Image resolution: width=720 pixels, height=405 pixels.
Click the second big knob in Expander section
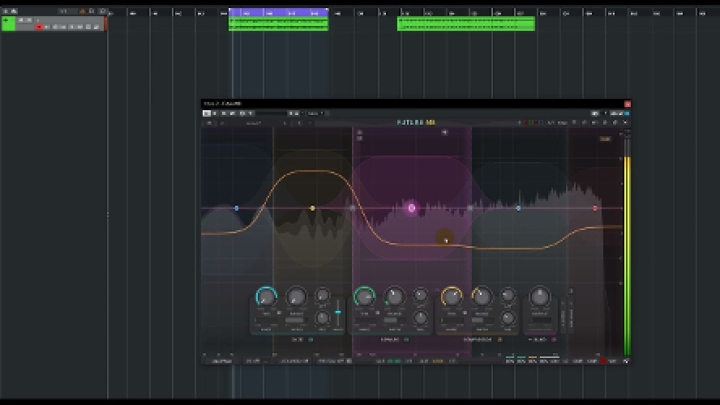(394, 297)
